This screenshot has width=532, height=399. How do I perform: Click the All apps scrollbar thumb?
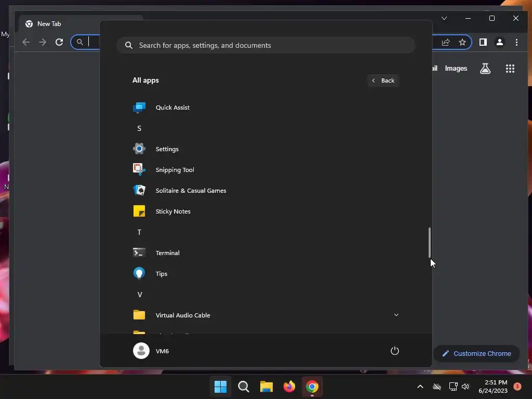coord(430,242)
